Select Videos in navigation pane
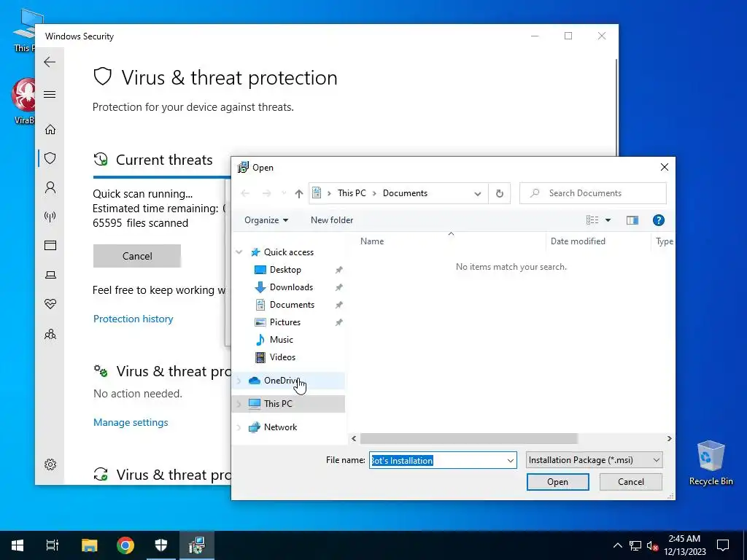This screenshot has height=560, width=747. (282, 357)
